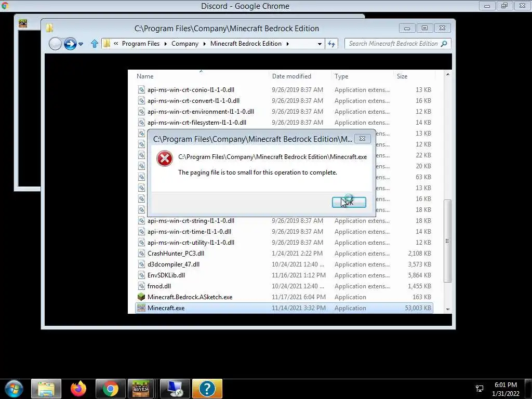Click the Minecraft.Bedrock.ASketch.exe grass block icon
The width and height of the screenshot is (532, 399).
tap(141, 297)
